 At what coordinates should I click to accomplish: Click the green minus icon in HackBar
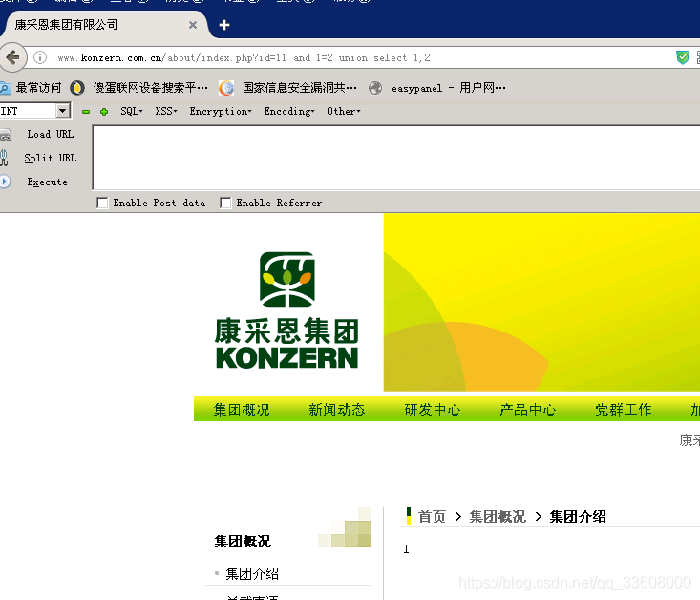86,112
